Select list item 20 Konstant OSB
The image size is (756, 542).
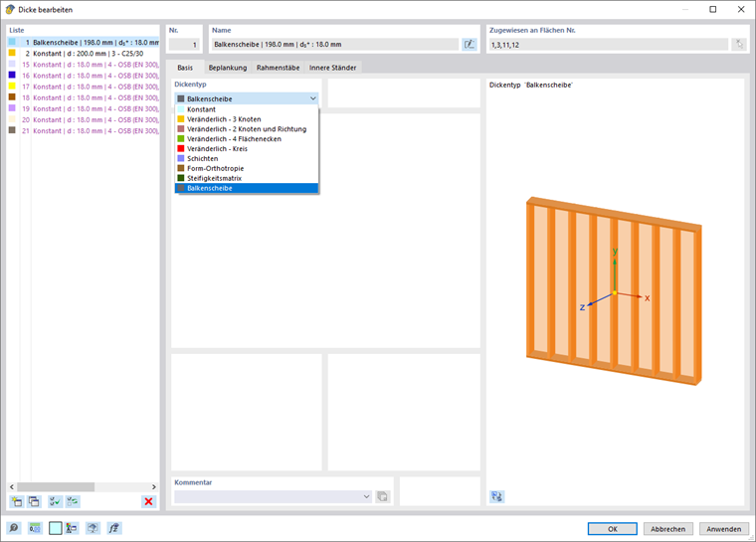[x=84, y=120]
